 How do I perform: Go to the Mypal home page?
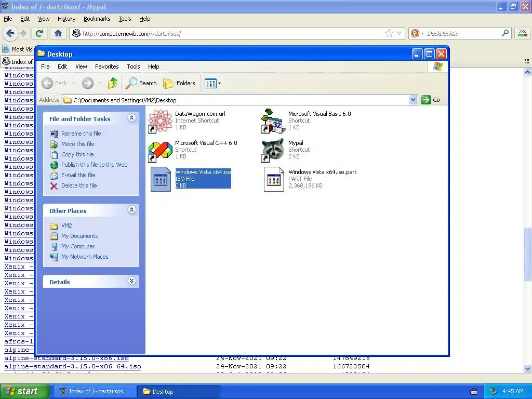click(58, 33)
